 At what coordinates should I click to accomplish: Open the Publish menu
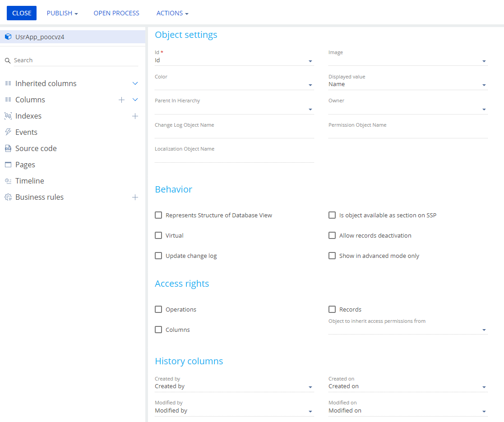62,13
